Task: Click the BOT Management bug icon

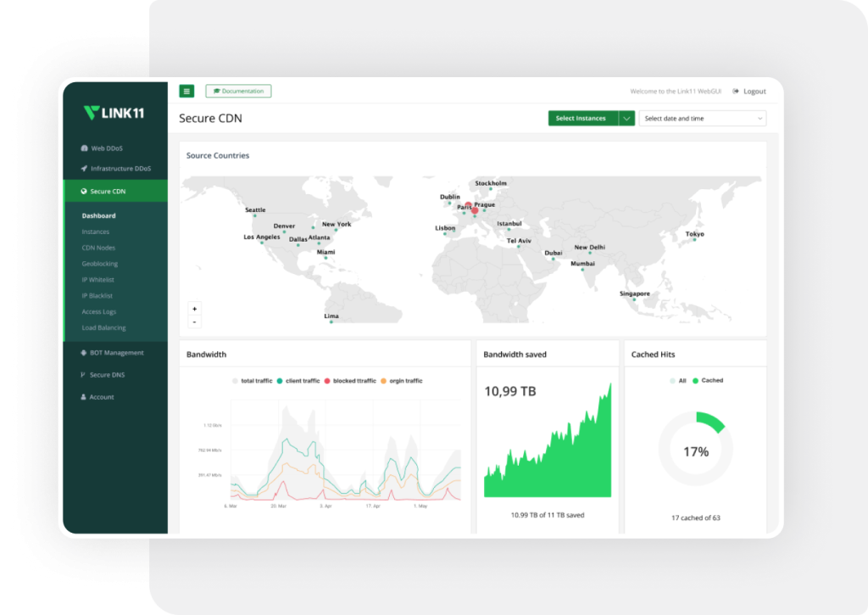Action: coord(84,352)
